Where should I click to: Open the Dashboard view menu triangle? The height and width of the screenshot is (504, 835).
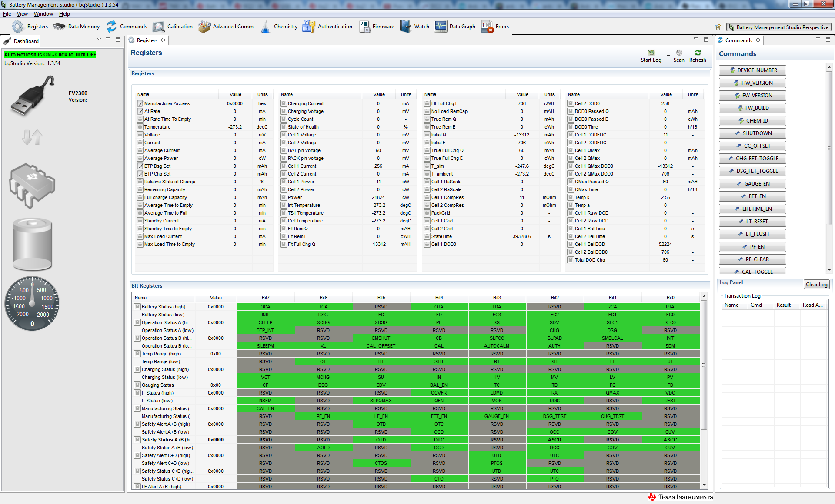tap(99, 39)
